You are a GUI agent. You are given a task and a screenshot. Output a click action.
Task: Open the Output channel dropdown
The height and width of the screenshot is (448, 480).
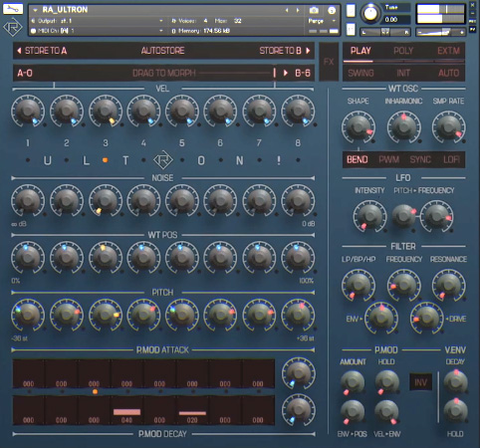160,21
